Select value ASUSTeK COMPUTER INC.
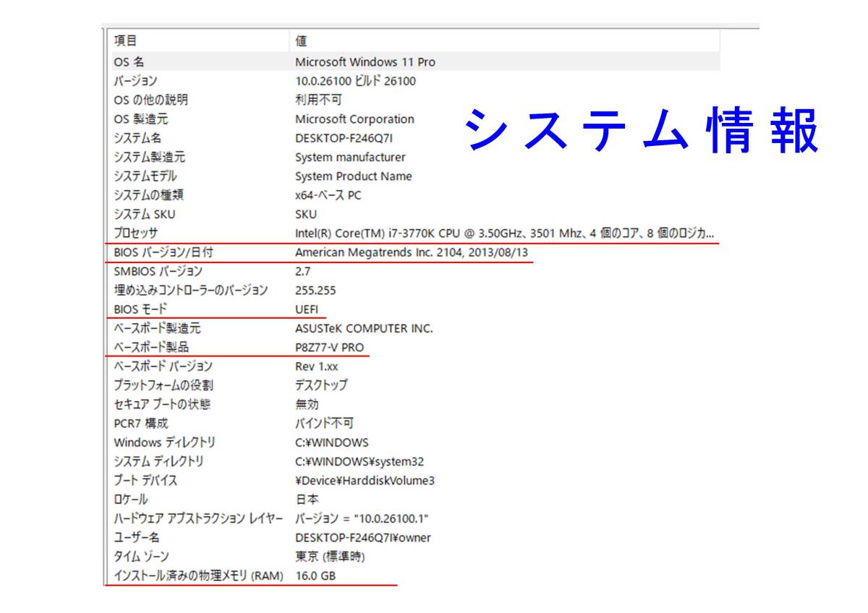Screen dimensions: 868x613 [364, 328]
